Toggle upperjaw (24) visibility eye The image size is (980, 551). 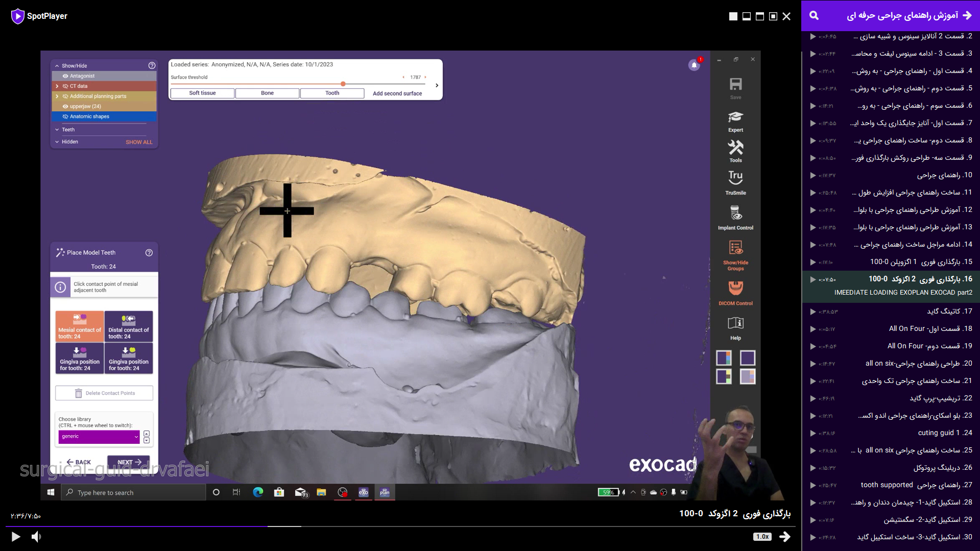pyautogui.click(x=65, y=106)
